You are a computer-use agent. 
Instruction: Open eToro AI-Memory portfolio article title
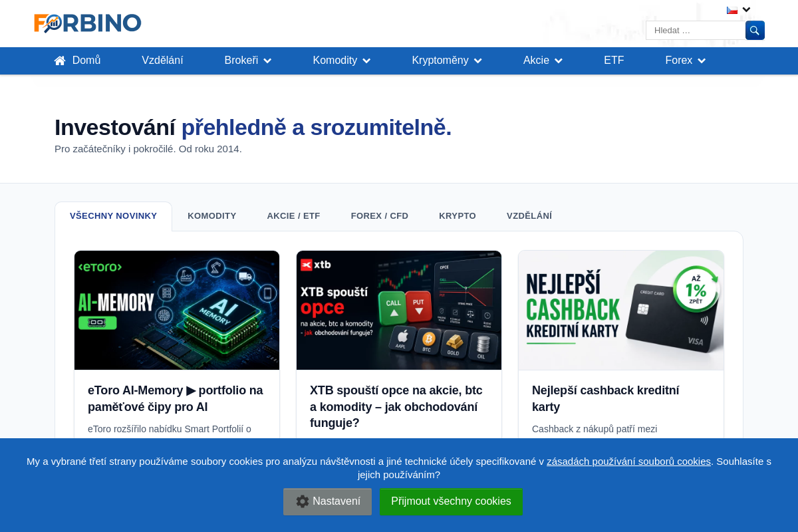pyautogui.click(x=176, y=398)
